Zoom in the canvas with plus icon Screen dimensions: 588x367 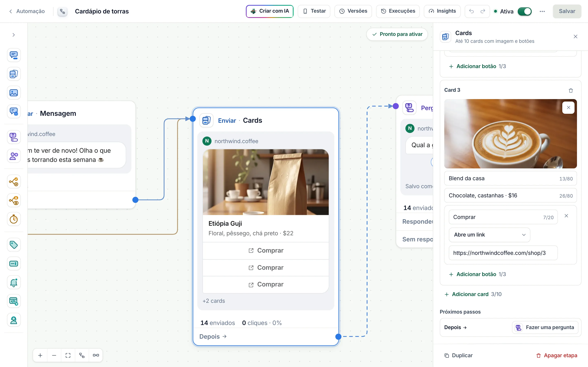40,355
